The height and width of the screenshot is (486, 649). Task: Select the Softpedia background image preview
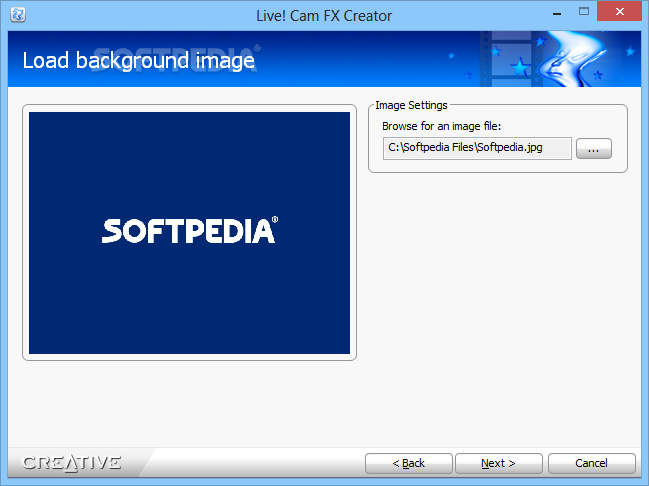tap(190, 233)
